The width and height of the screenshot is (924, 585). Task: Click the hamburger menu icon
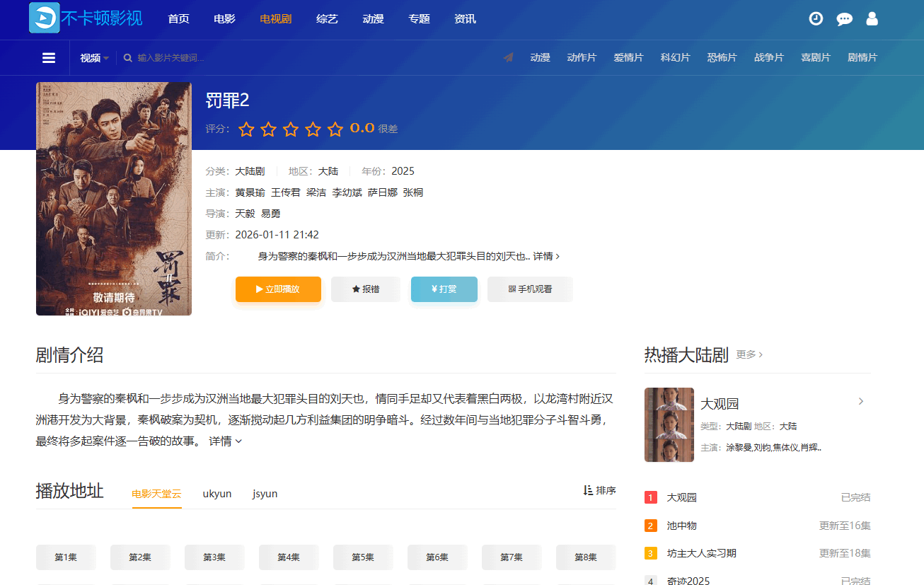[x=48, y=57]
